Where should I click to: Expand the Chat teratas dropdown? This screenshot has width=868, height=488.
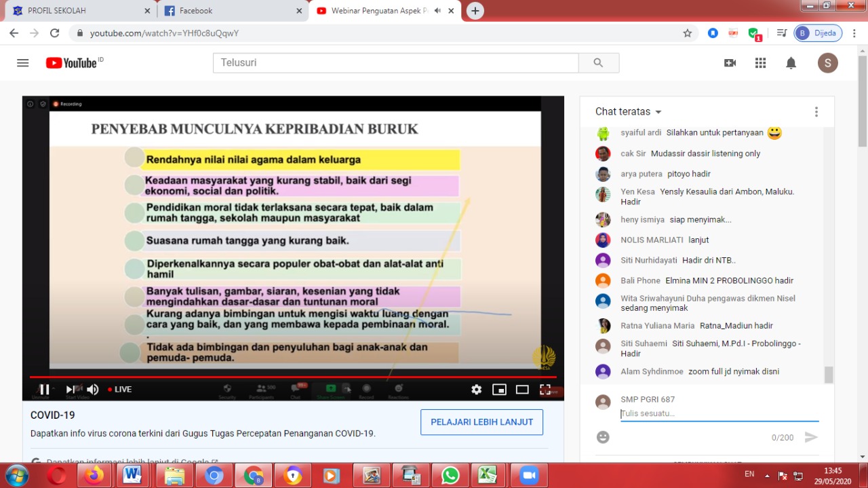click(x=628, y=111)
